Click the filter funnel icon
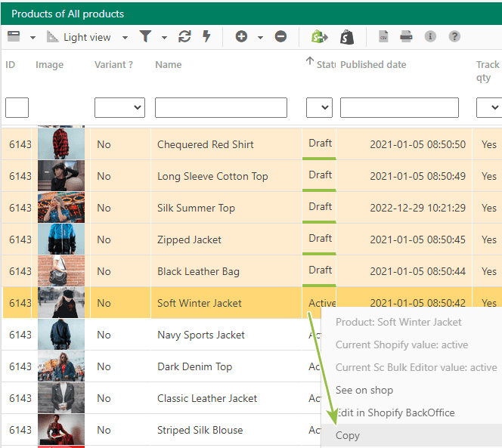The image size is (502, 448). 145,36
